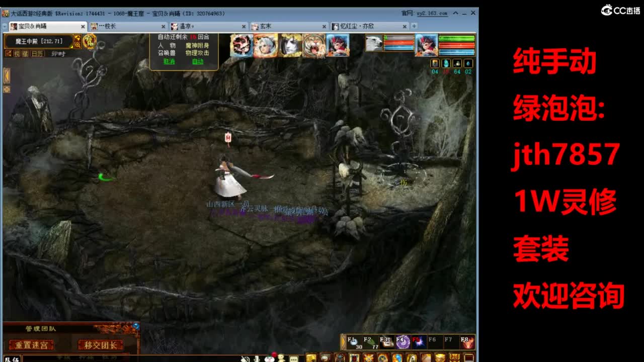Open the official site link sy2.163.com

point(432,14)
